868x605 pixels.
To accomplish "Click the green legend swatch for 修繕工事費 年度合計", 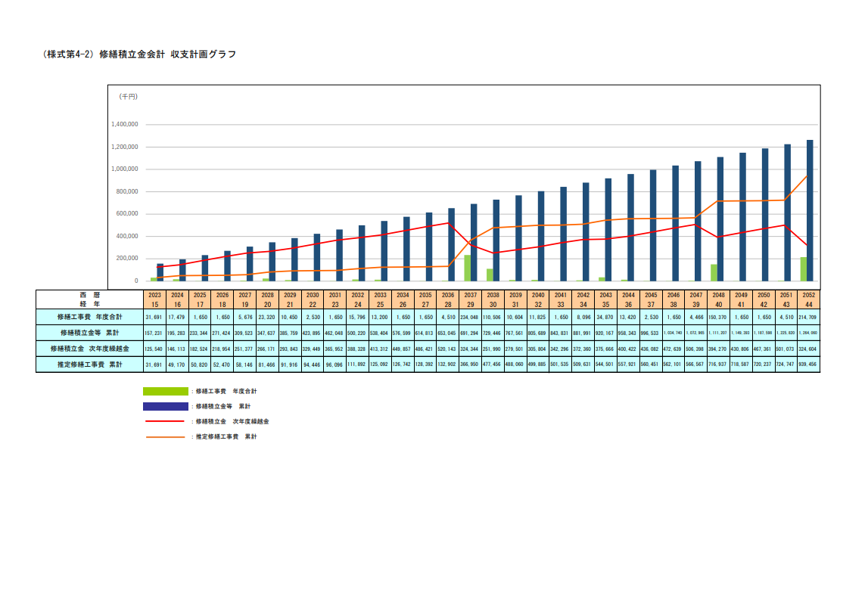I will 166,391.
